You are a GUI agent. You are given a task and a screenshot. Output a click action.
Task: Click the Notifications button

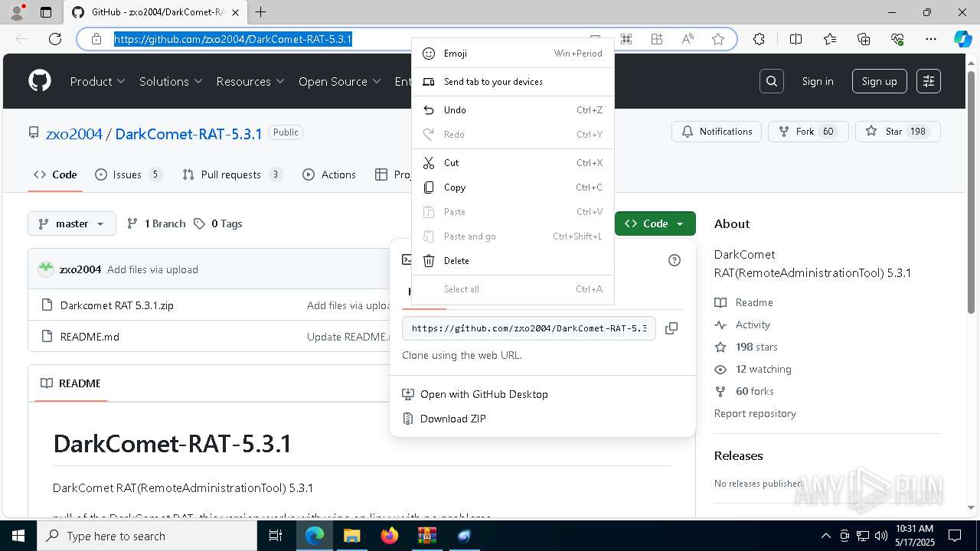pyautogui.click(x=717, y=132)
